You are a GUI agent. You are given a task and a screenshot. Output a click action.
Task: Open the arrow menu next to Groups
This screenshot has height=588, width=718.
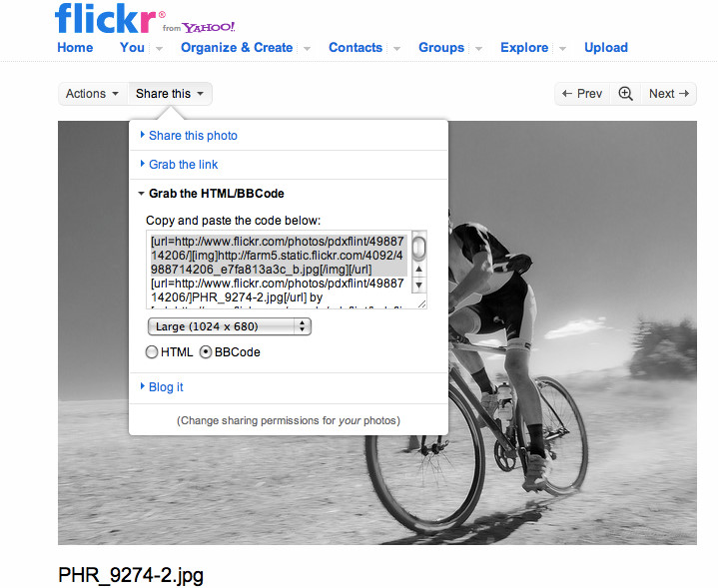(478, 48)
